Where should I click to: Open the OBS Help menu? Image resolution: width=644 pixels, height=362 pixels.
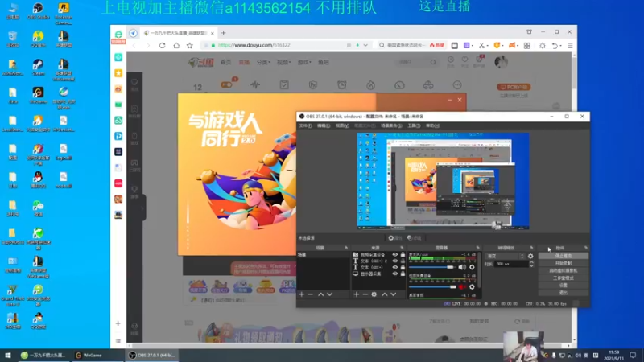coord(432,125)
